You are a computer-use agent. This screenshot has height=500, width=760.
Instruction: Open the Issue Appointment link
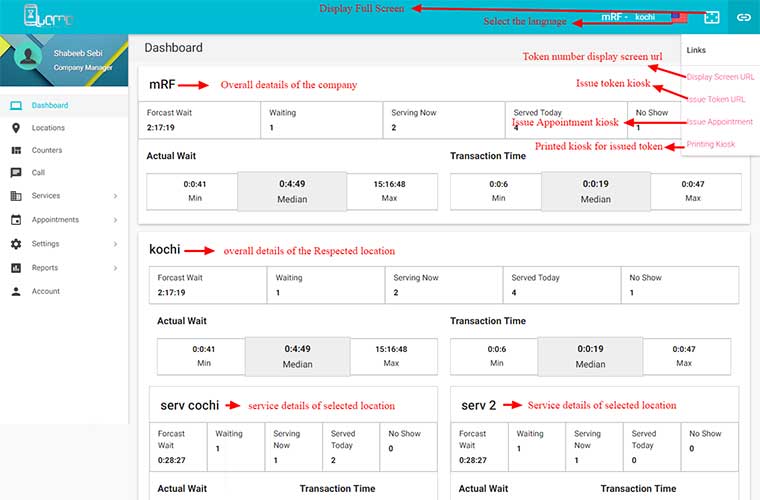pos(720,122)
